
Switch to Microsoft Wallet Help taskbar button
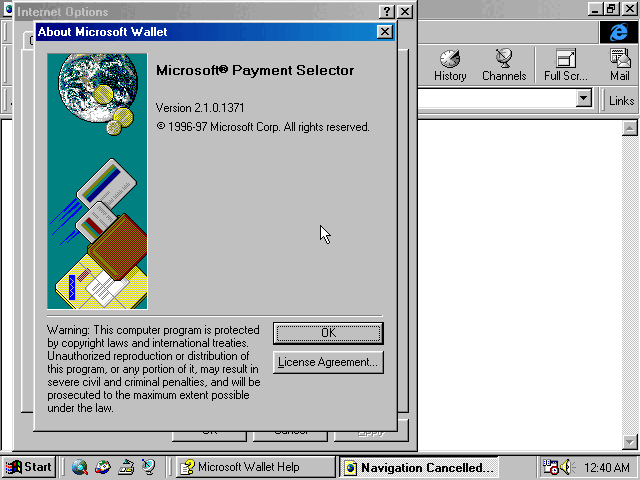coord(256,467)
